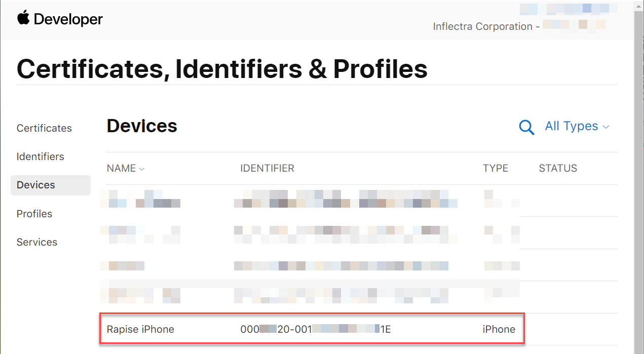Click the Developer home link
This screenshot has width=644, height=354.
[68, 19]
